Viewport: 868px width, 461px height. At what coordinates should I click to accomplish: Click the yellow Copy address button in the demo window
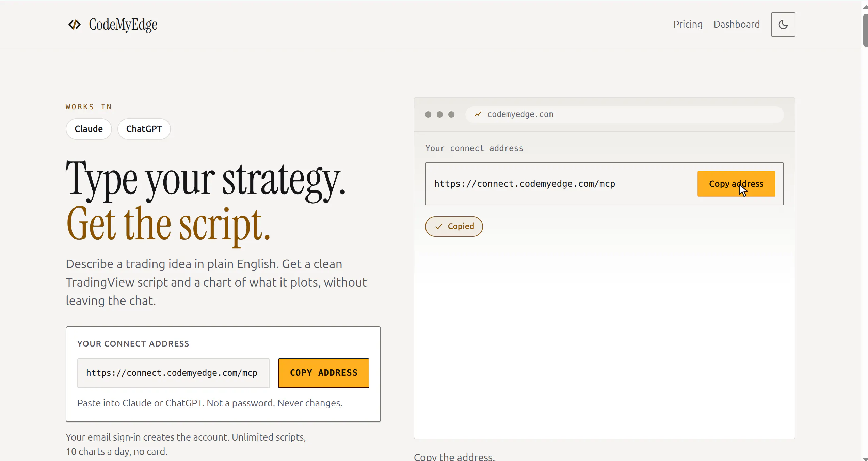click(736, 184)
